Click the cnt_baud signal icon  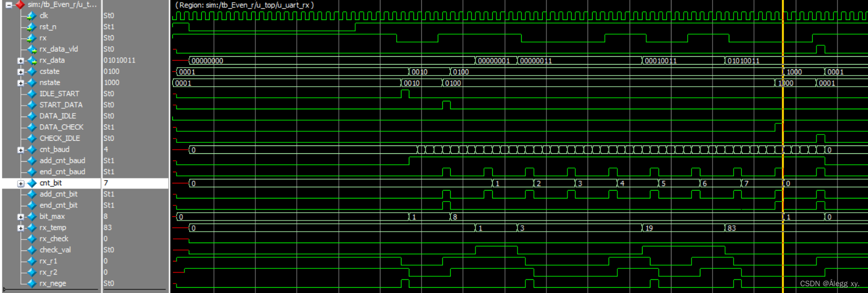32,150
